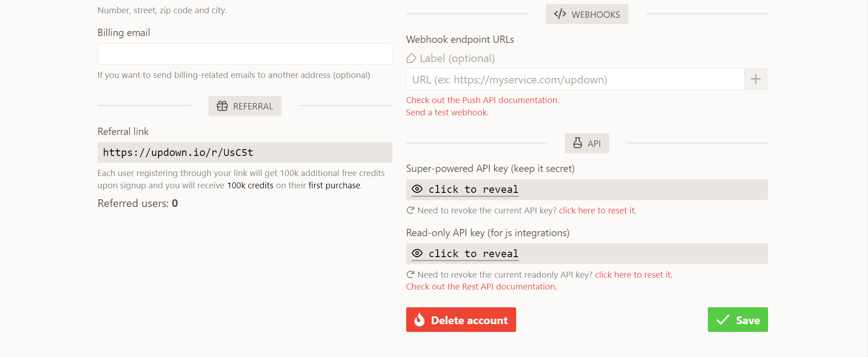
Task: Reveal the read-only API key
Action: 465,254
